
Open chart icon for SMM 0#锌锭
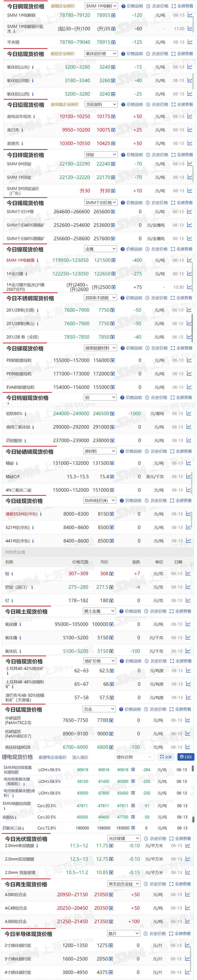pyautogui.click(x=190, y=164)
